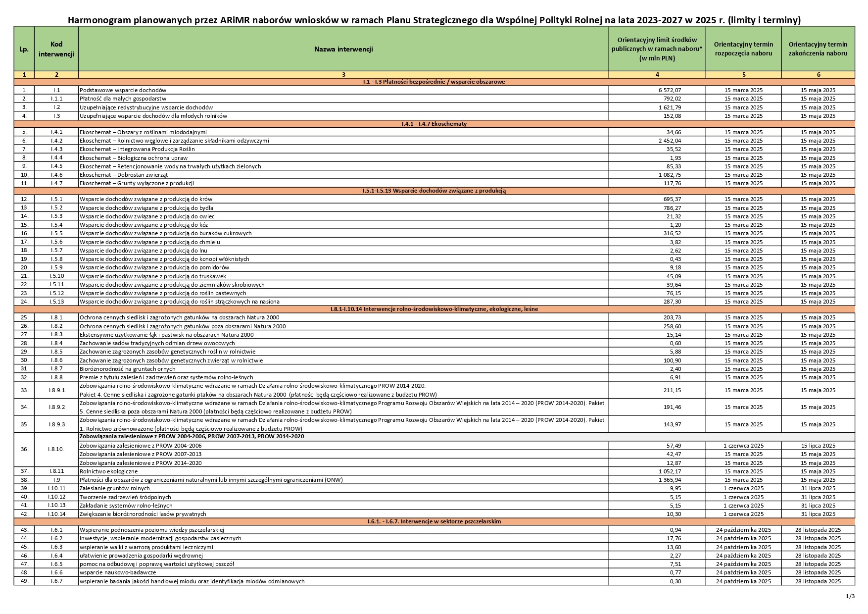
Task: Click 'Orientacyjny termin zakończenia naboru' header
Action: click(x=818, y=49)
